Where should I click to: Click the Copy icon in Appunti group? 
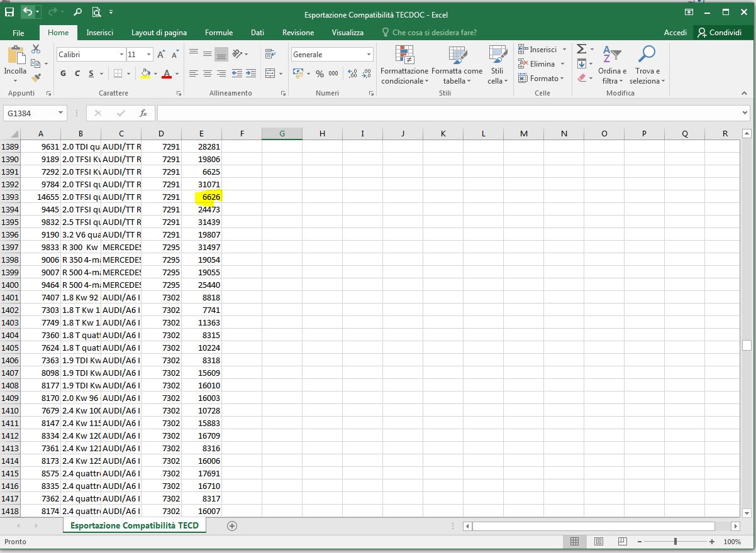[36, 63]
